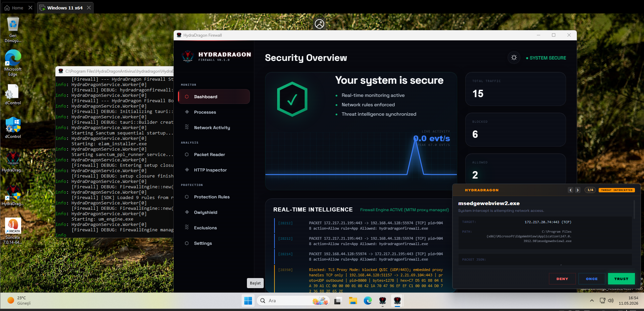Click the Windows Start button

248,301
